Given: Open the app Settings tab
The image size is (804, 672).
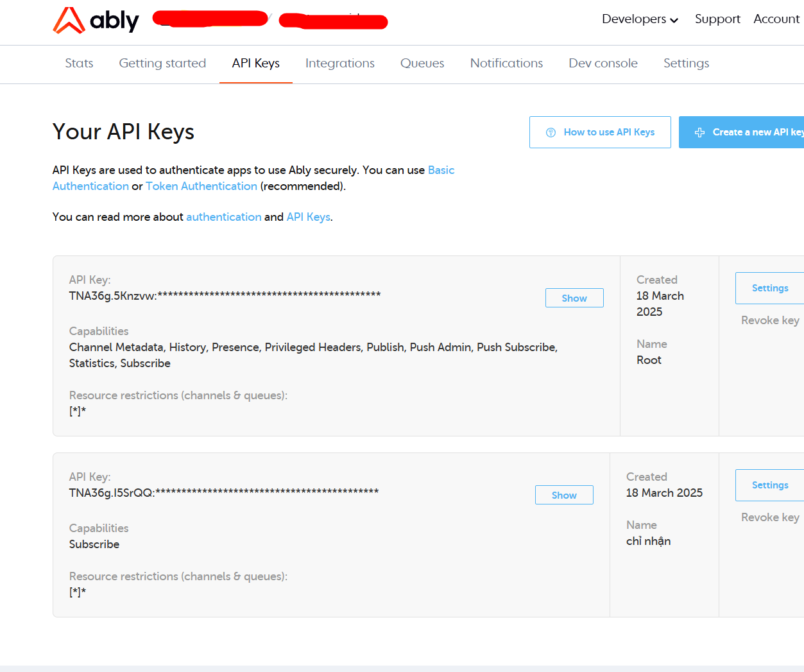Looking at the screenshot, I should tap(686, 63).
